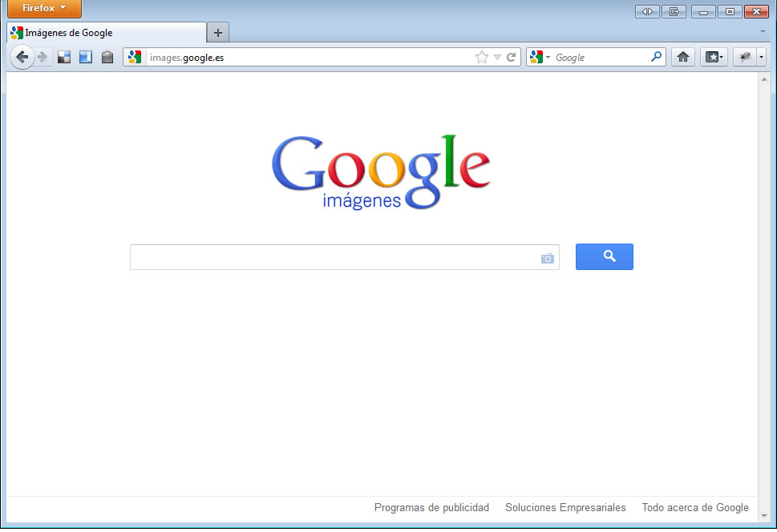Screen dimensions: 777x532
Task: Click the black-and-white checkered toolbar icon
Action: point(64,58)
